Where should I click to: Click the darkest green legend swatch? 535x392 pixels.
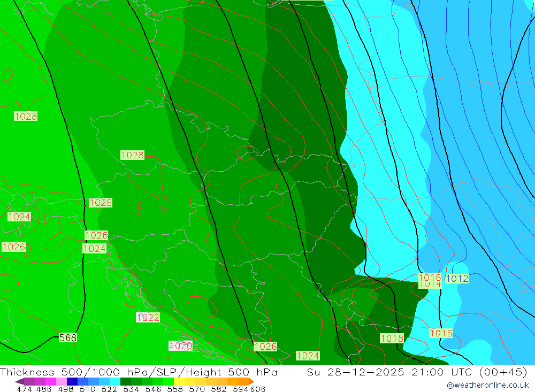(x=126, y=381)
